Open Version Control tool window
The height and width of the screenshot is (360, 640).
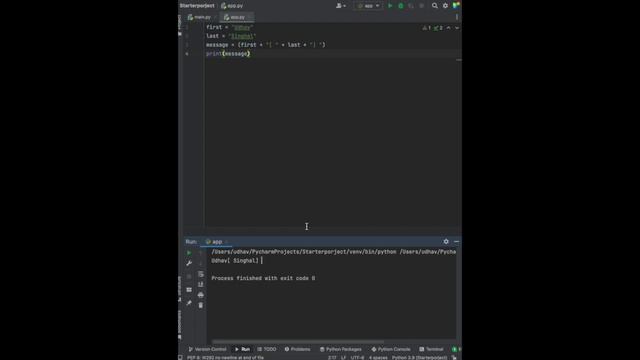[207, 349]
